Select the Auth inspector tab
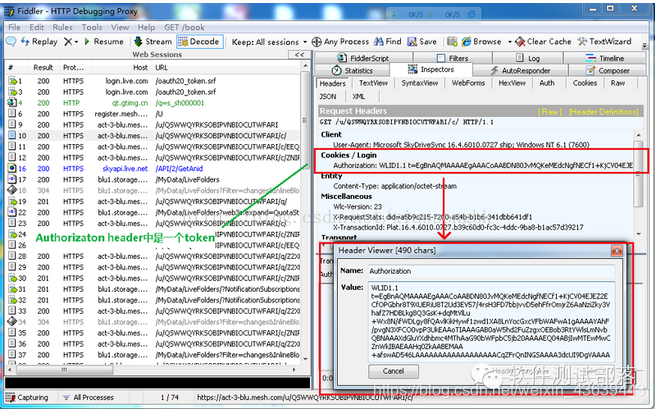 (547, 83)
